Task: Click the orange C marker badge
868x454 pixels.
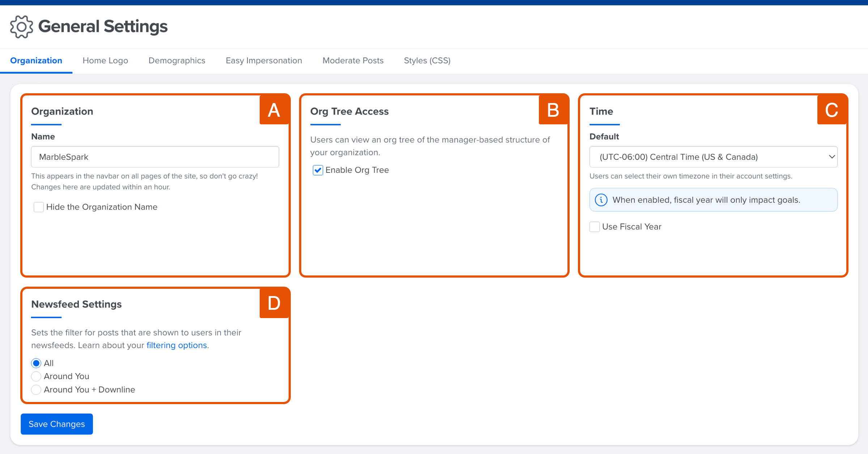Action: tap(831, 110)
